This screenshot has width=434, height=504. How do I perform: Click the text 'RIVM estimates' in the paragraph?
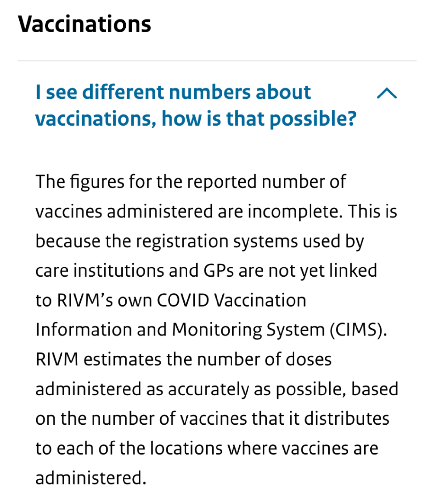point(98,359)
